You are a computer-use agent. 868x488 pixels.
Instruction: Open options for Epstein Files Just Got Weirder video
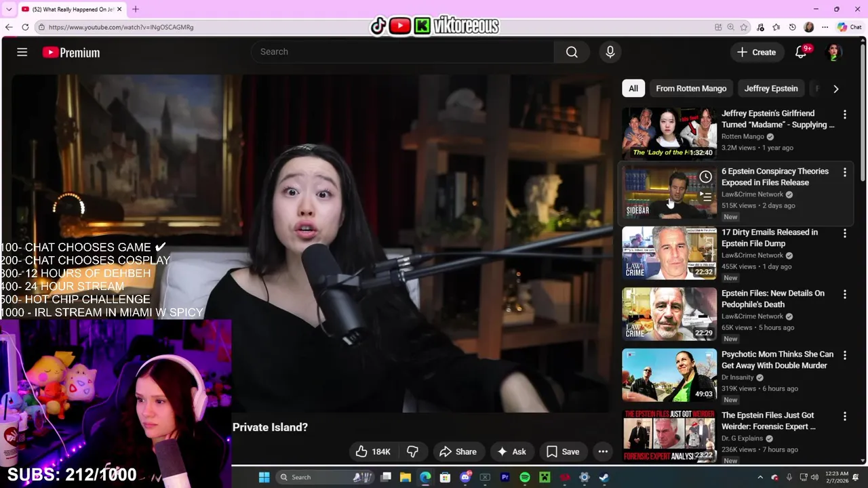[x=845, y=416]
